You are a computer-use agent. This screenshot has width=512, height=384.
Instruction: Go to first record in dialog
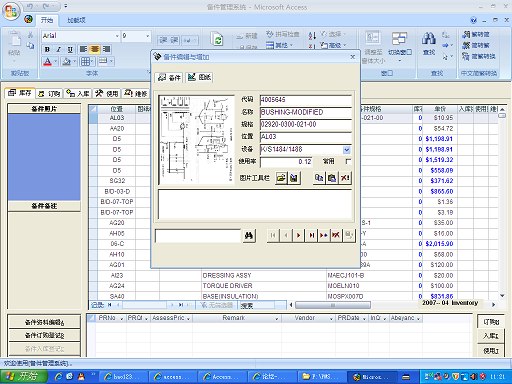[273, 235]
